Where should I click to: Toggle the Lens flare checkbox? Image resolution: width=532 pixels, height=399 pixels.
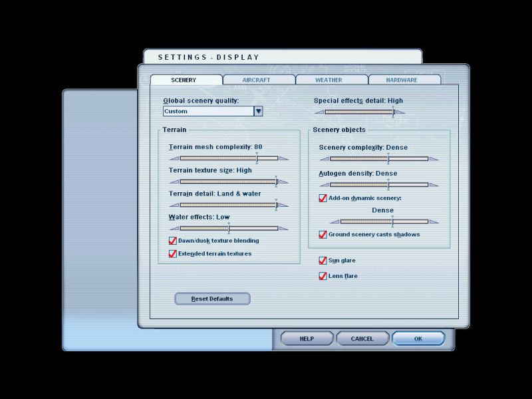(323, 276)
